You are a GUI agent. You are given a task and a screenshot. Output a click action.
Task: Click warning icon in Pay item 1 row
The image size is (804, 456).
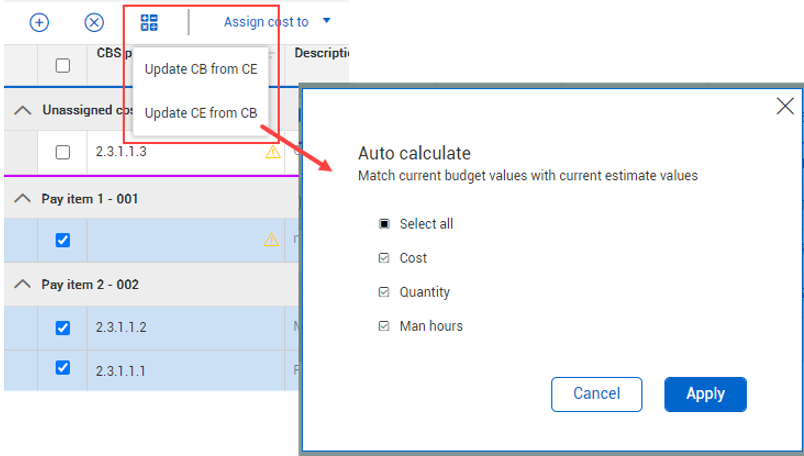click(x=272, y=240)
